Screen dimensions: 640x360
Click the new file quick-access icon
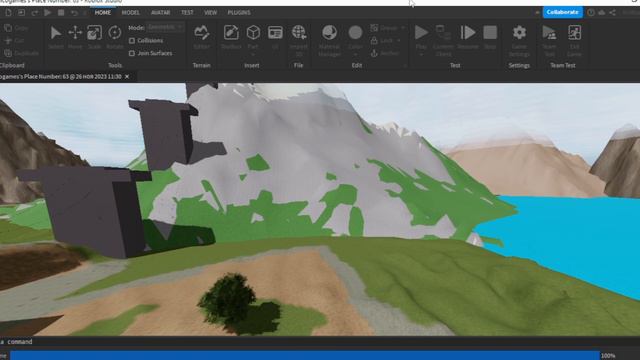8,13
